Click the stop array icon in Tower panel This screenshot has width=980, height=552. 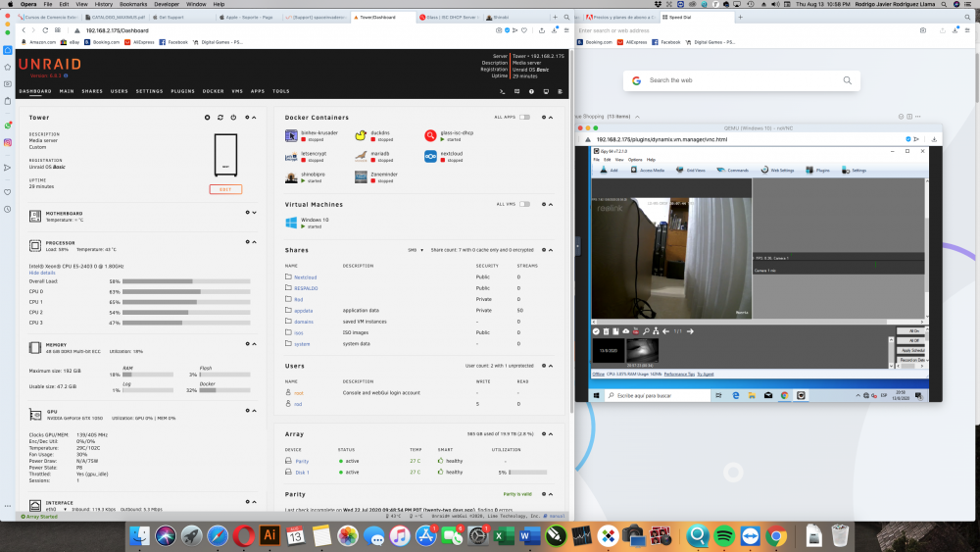pos(208,118)
